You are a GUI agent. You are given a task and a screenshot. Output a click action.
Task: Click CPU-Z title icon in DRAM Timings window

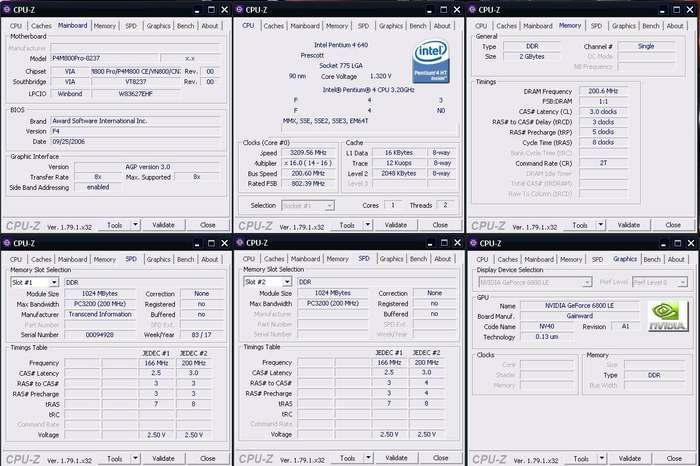[473, 9]
